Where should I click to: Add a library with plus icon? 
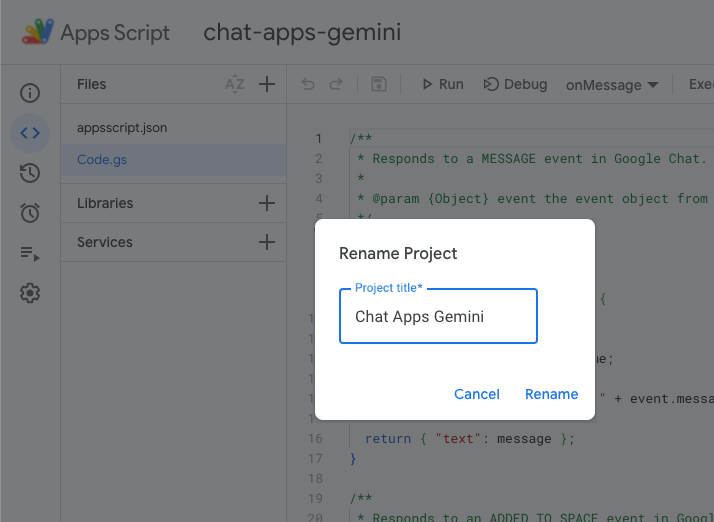click(267, 203)
